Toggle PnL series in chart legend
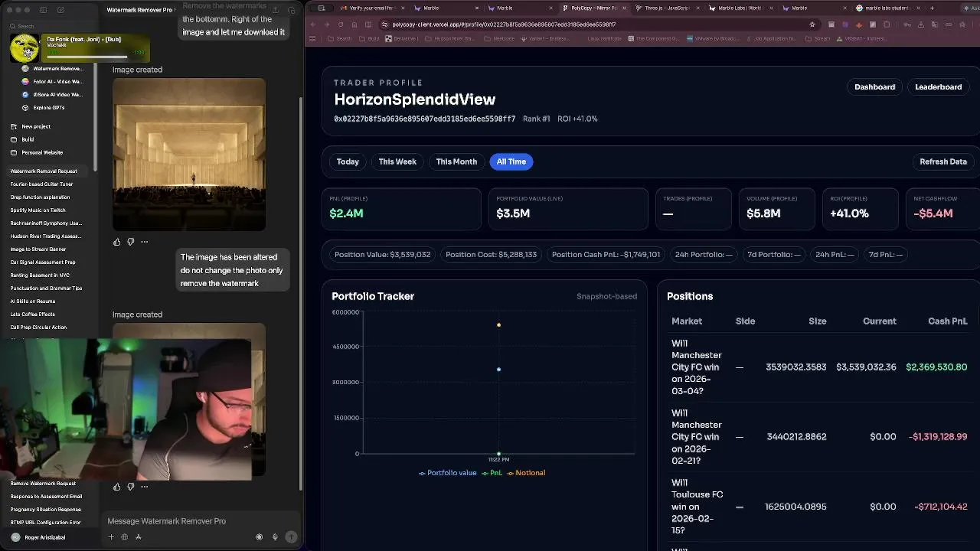 pyautogui.click(x=492, y=473)
